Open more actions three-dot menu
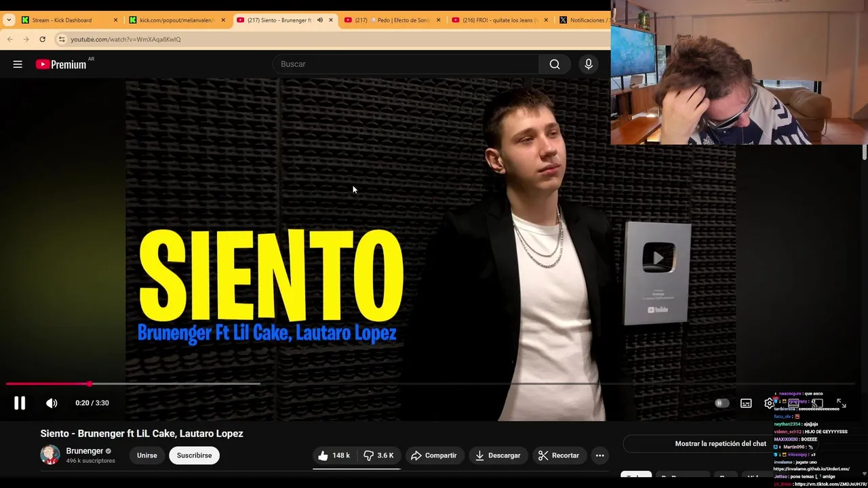868x488 pixels. 599,455
